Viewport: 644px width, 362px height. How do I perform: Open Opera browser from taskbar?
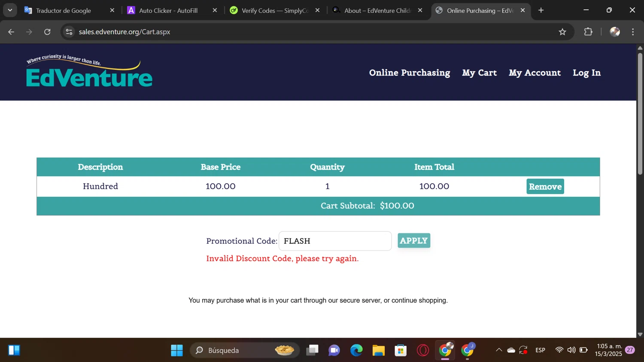click(x=423, y=350)
